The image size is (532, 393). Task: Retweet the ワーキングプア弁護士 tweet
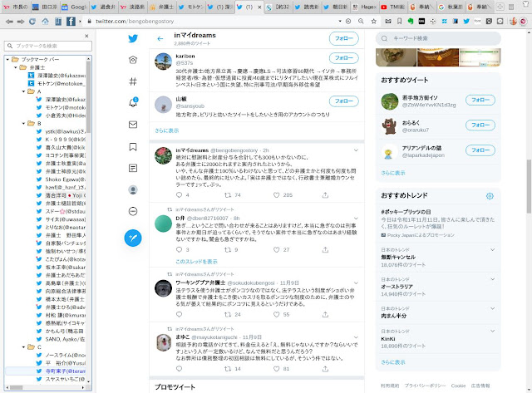[x=228, y=314]
